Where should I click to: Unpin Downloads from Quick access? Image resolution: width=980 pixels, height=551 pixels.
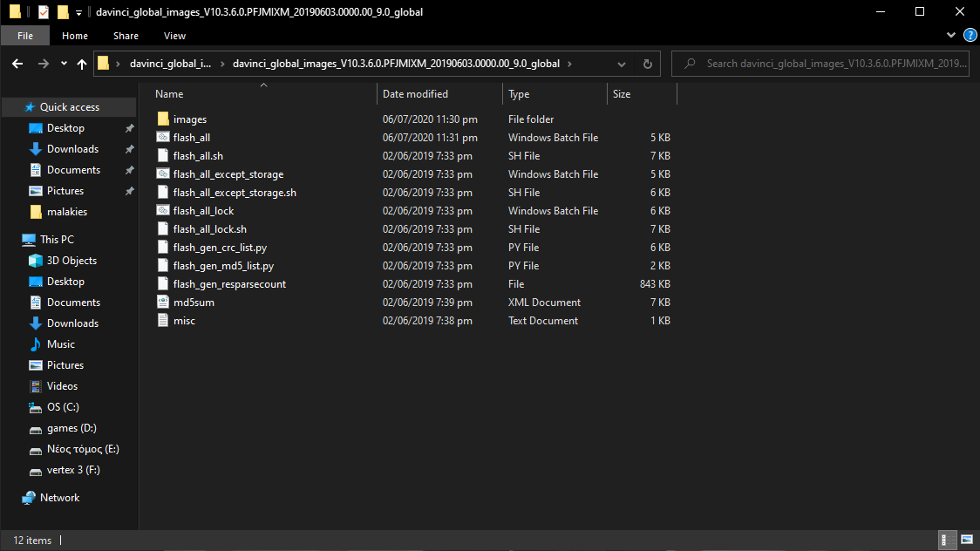pyautogui.click(x=129, y=149)
